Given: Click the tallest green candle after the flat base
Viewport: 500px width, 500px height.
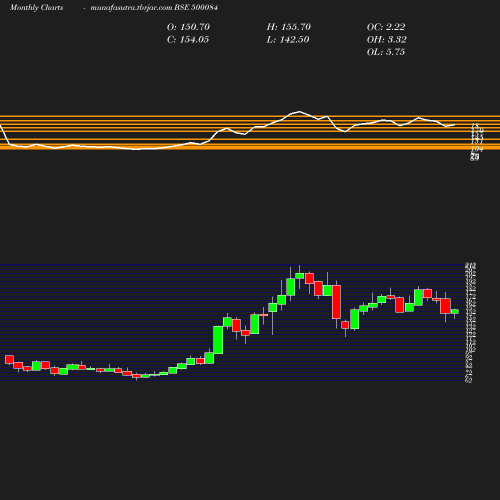Looking at the screenshot, I should click(218, 340).
